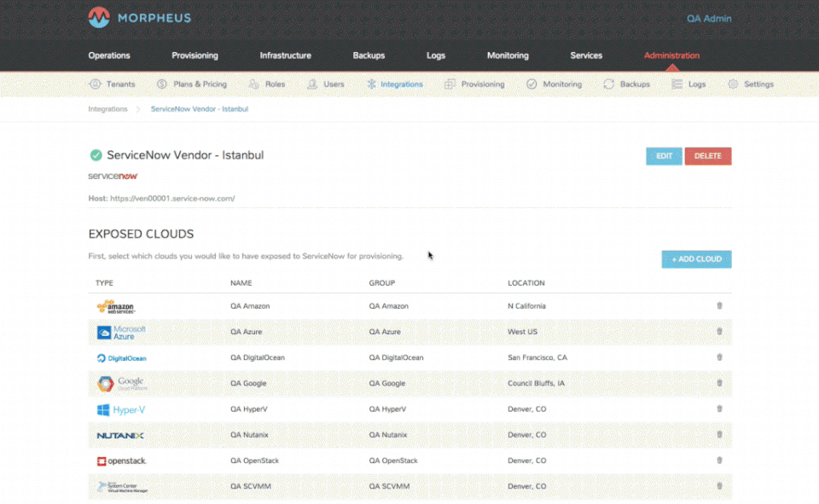Click the Amazon Web Services logo
This screenshot has height=504, width=819.
coord(116,306)
